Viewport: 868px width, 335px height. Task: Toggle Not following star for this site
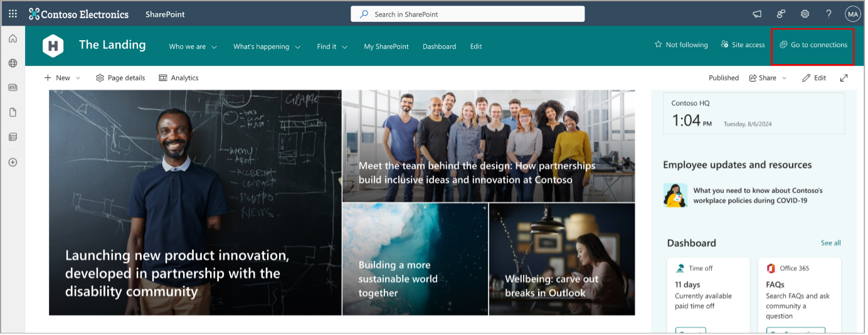(x=681, y=45)
